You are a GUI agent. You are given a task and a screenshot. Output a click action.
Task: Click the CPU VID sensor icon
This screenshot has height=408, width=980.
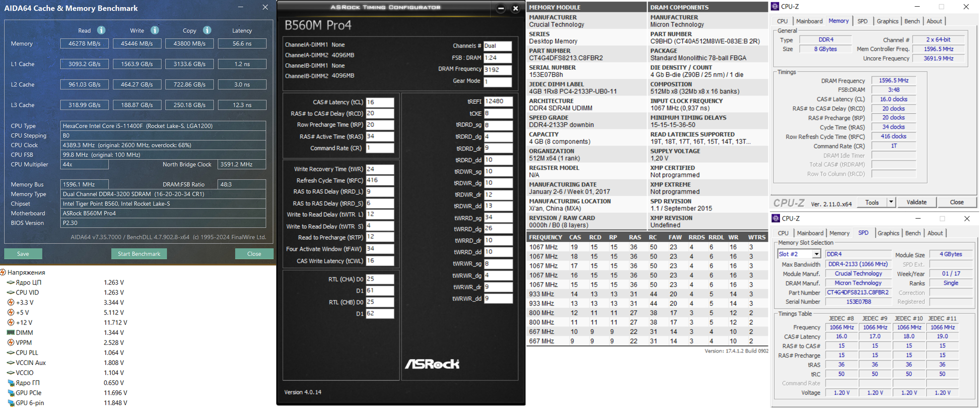pos(11,292)
